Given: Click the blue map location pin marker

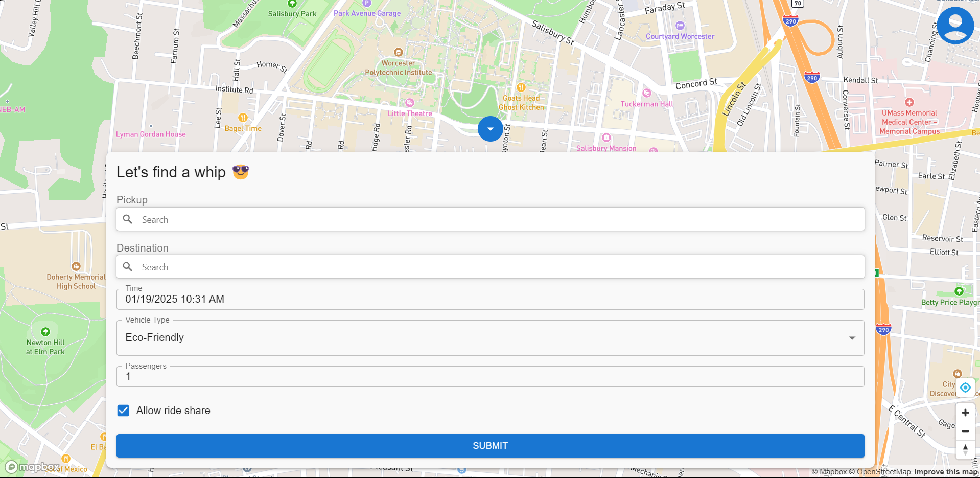Looking at the screenshot, I should (490, 129).
